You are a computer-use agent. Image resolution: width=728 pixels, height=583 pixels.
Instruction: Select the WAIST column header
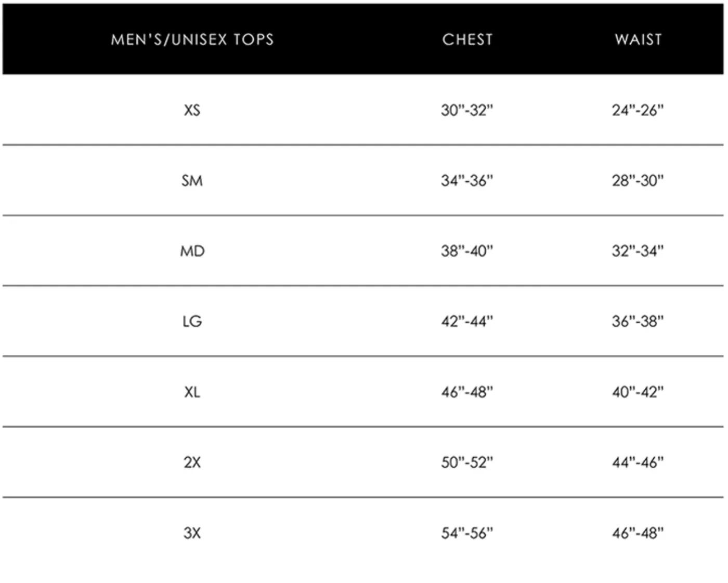639,39
